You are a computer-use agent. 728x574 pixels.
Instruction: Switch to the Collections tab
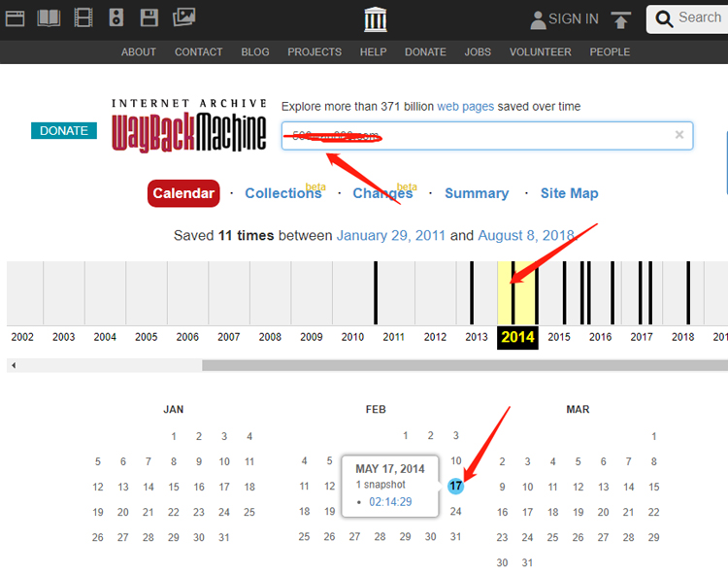(x=283, y=193)
